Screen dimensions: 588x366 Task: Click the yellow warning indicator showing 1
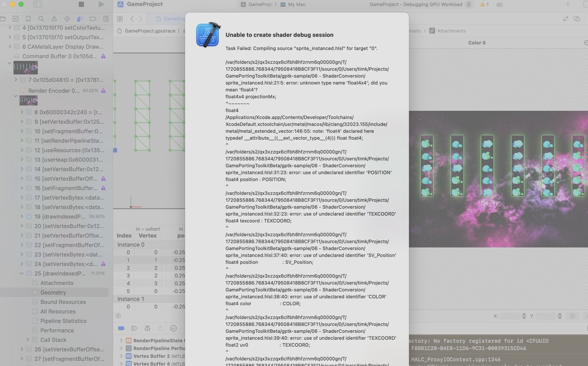tap(484, 4)
